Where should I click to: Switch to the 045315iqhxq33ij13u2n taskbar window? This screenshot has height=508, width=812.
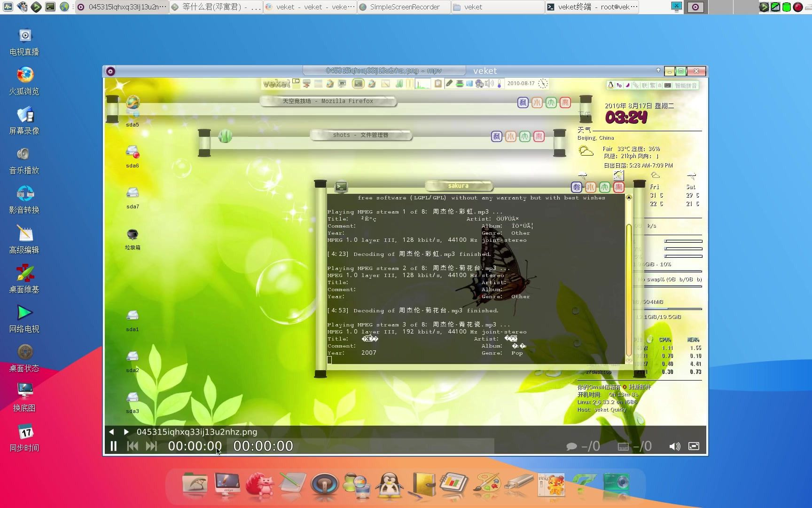pyautogui.click(x=122, y=7)
